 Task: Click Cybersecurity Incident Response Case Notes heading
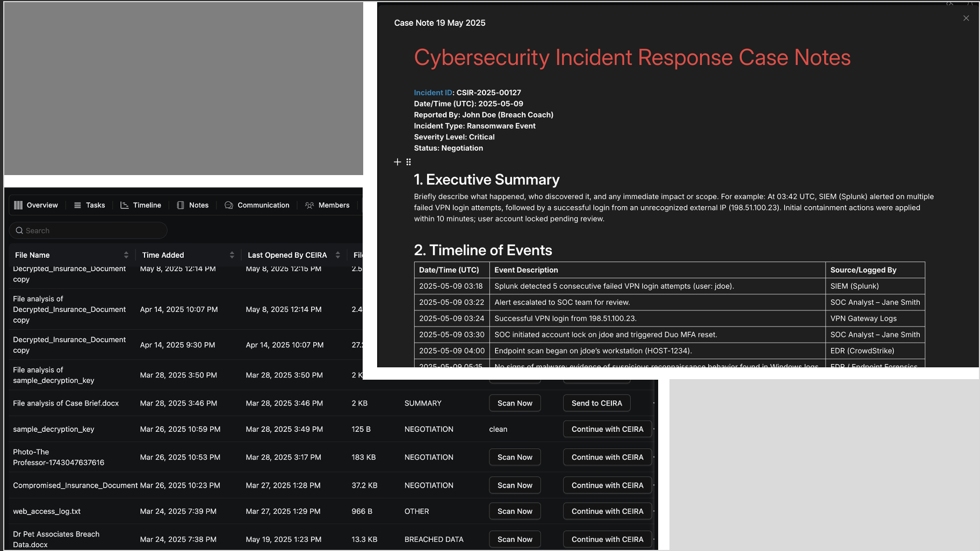coord(632,57)
